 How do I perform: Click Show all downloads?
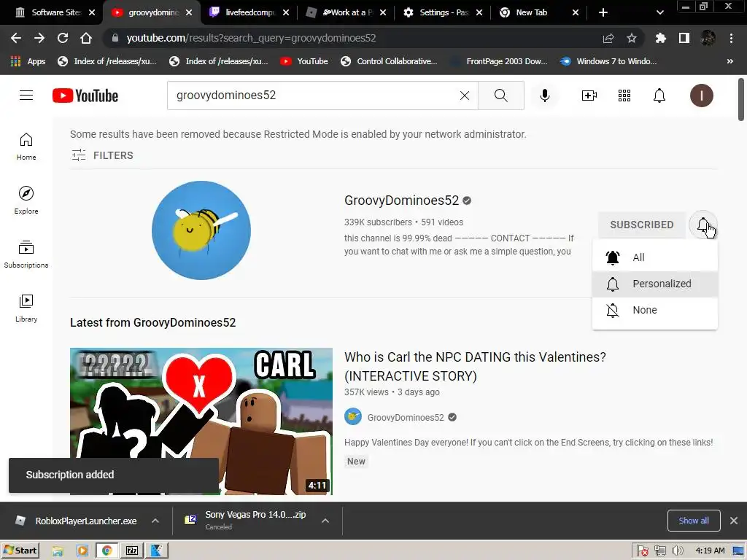tap(694, 521)
